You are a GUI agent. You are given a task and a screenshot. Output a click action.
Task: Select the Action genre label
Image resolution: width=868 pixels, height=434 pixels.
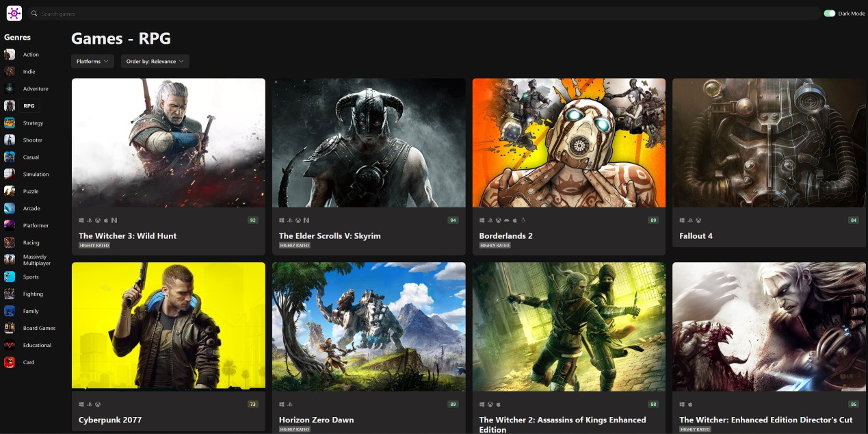pyautogui.click(x=31, y=55)
